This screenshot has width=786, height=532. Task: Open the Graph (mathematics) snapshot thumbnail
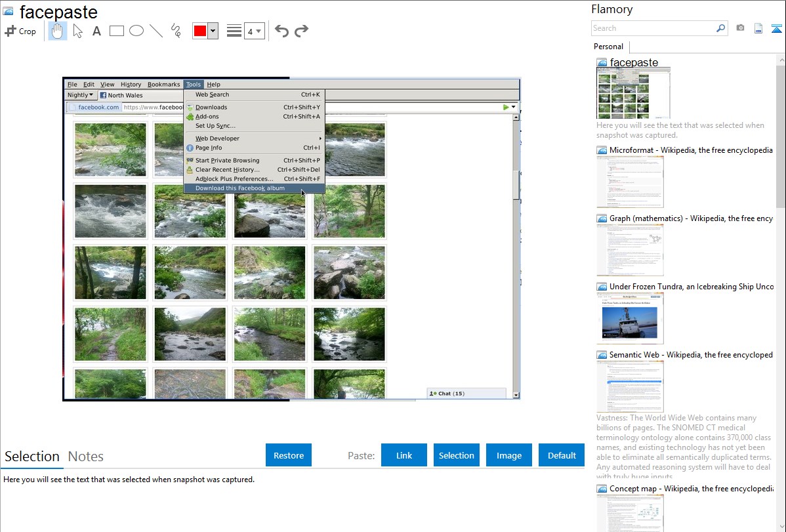[630, 250]
